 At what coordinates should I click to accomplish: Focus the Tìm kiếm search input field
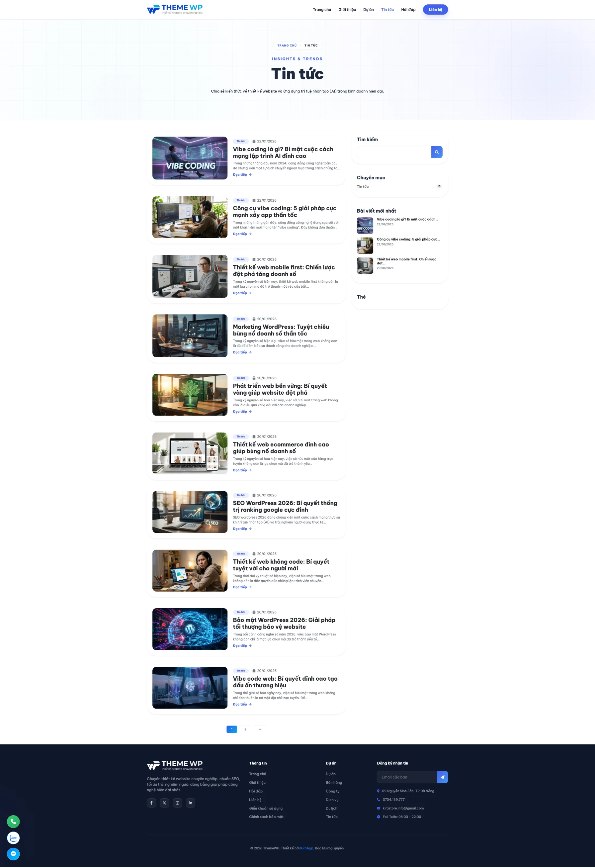point(394,152)
